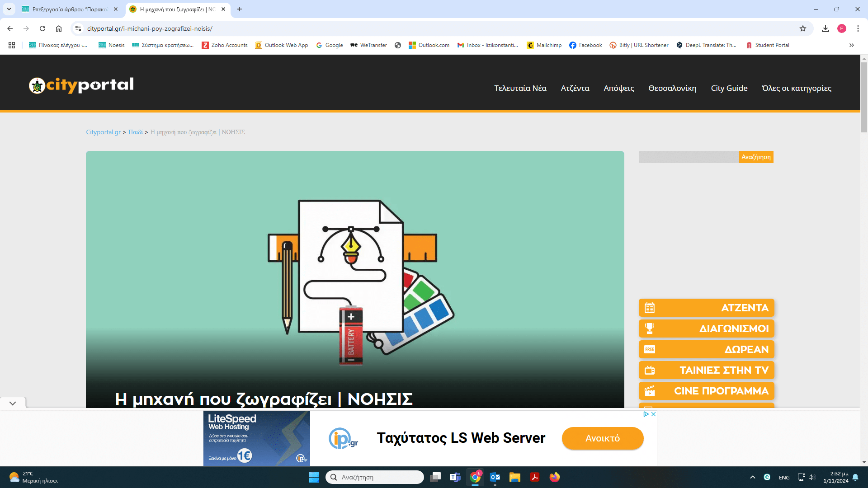Switch to the Επεξεργασία άρθρου tab
This screenshot has height=488, width=868.
pyautogui.click(x=68, y=9)
